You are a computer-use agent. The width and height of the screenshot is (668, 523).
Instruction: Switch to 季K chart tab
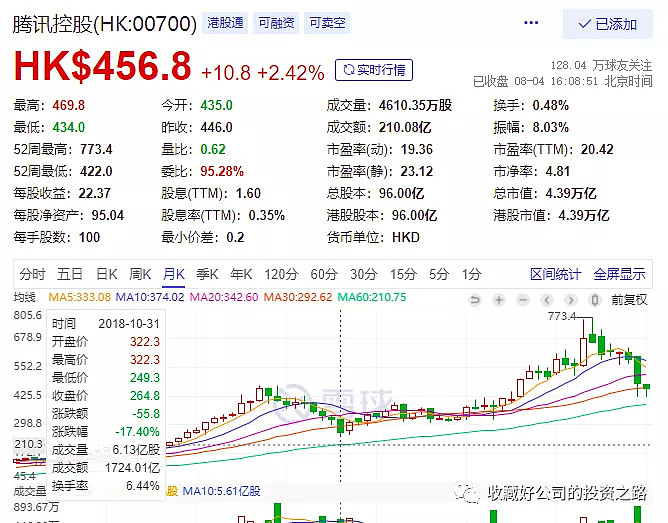(x=207, y=274)
